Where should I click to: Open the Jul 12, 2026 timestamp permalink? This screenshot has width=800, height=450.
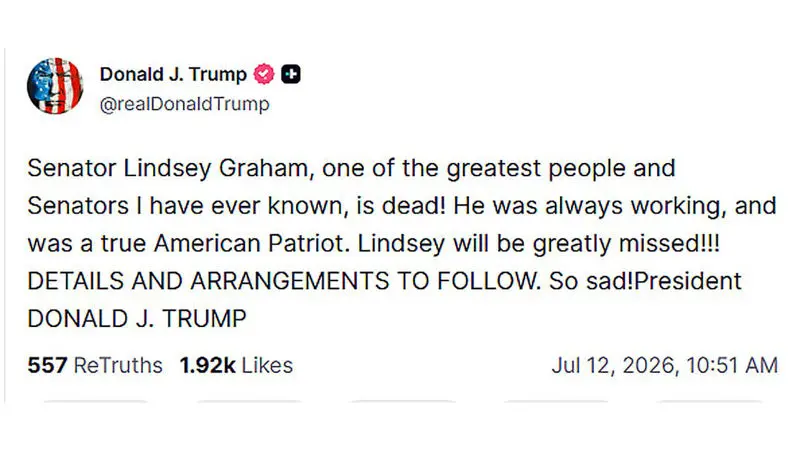pyautogui.click(x=665, y=365)
